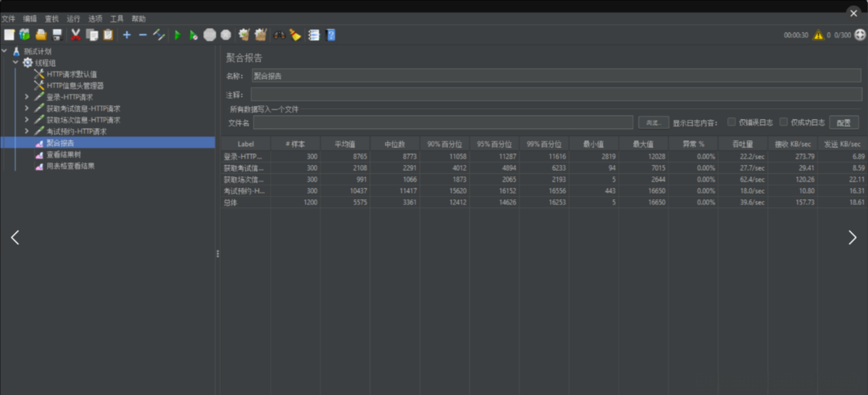Open the 选项 menu

click(96, 19)
